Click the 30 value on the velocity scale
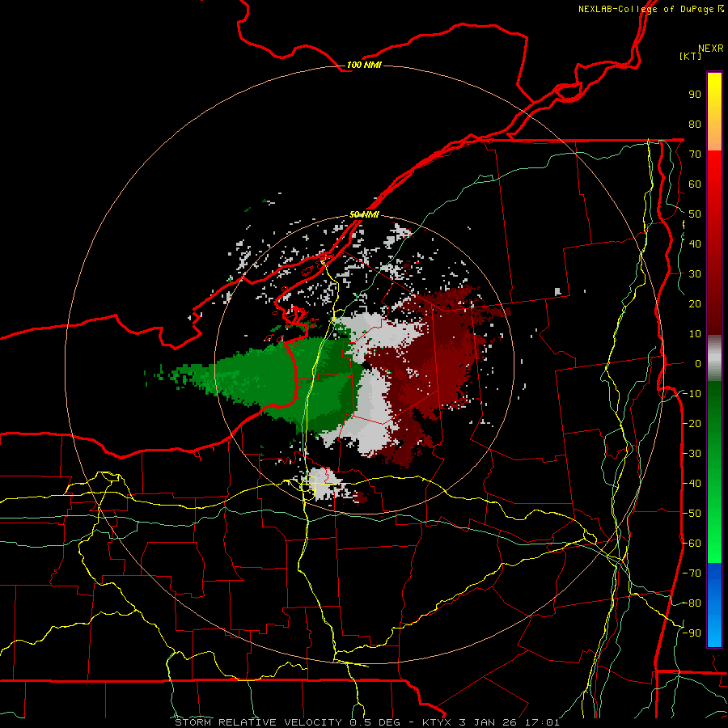 click(695, 274)
